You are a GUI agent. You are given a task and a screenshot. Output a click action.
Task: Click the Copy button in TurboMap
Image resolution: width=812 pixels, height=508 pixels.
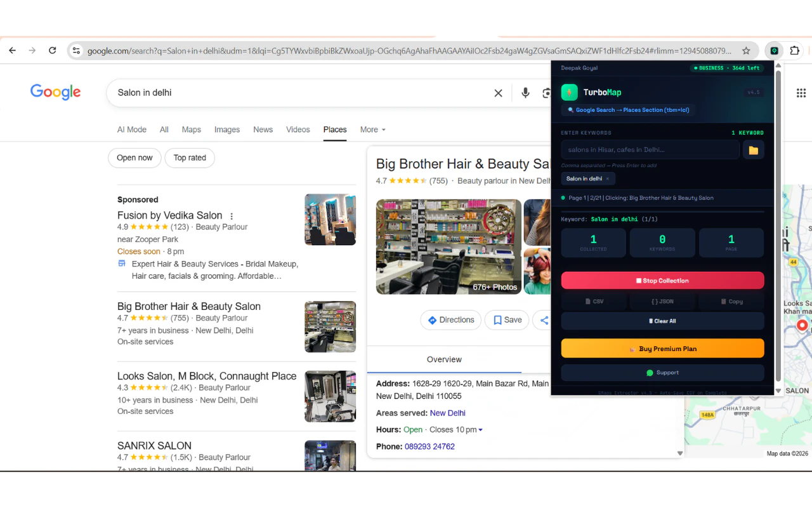731,302
